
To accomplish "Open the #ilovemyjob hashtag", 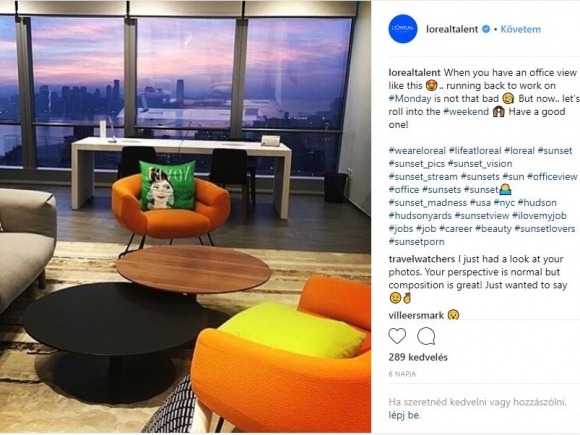I will pos(540,216).
